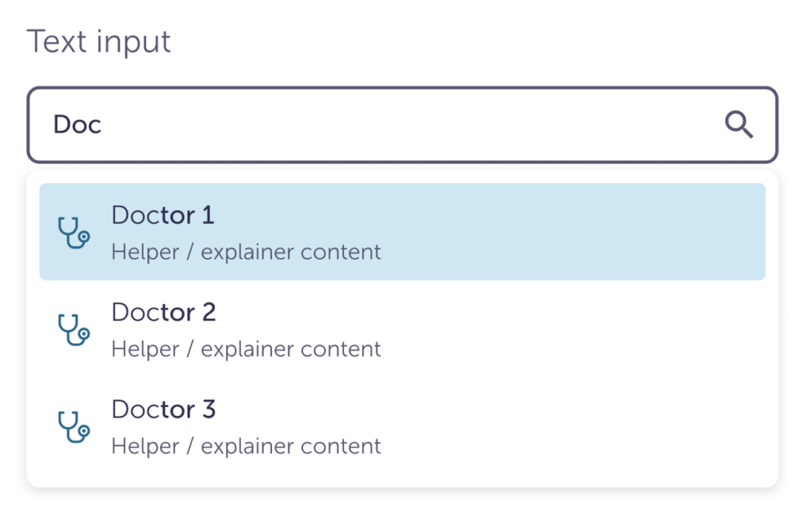Click the highlighted blue suggestion row
The height and width of the screenshot is (527, 812).
tap(555, 232)
